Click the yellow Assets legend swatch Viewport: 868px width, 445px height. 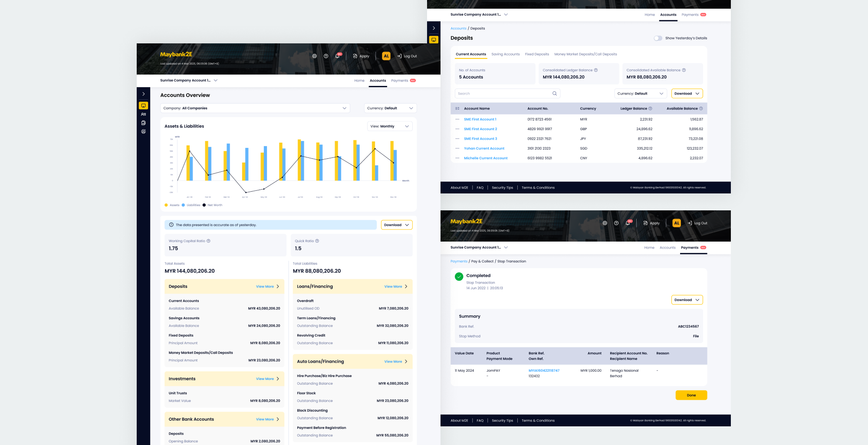coord(166,205)
